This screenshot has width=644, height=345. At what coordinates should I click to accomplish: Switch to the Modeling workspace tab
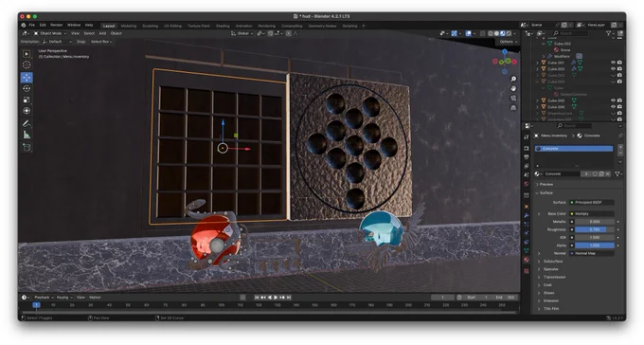pos(129,26)
